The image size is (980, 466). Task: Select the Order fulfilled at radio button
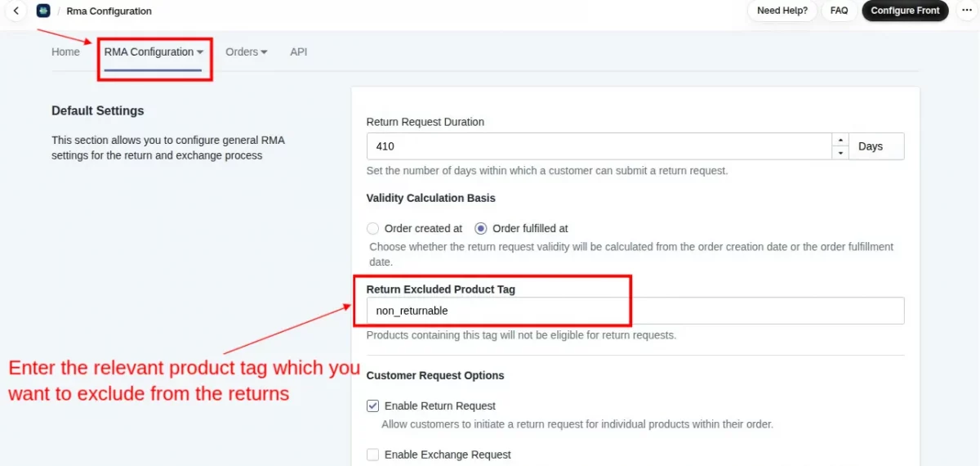click(481, 229)
